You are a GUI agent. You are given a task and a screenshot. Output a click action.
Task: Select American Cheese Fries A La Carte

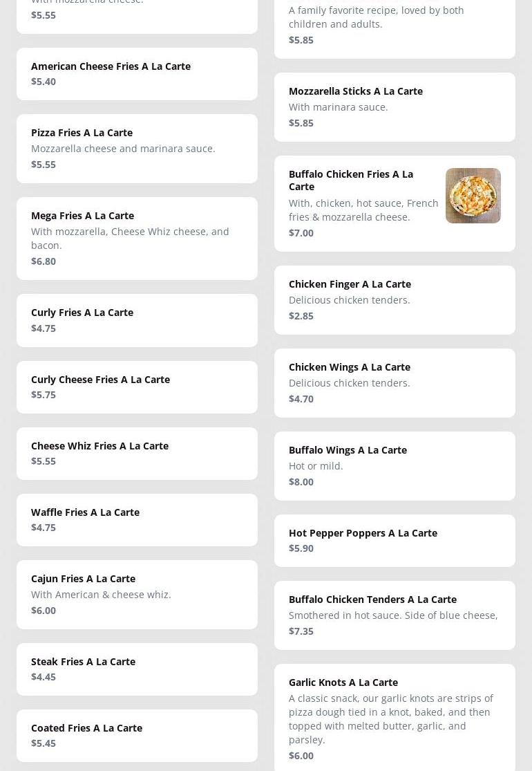coord(111,66)
